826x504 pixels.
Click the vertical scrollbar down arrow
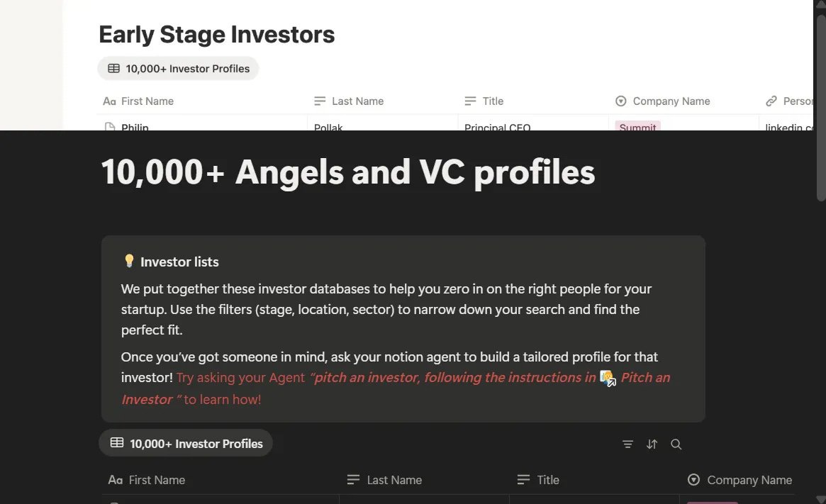[820, 498]
